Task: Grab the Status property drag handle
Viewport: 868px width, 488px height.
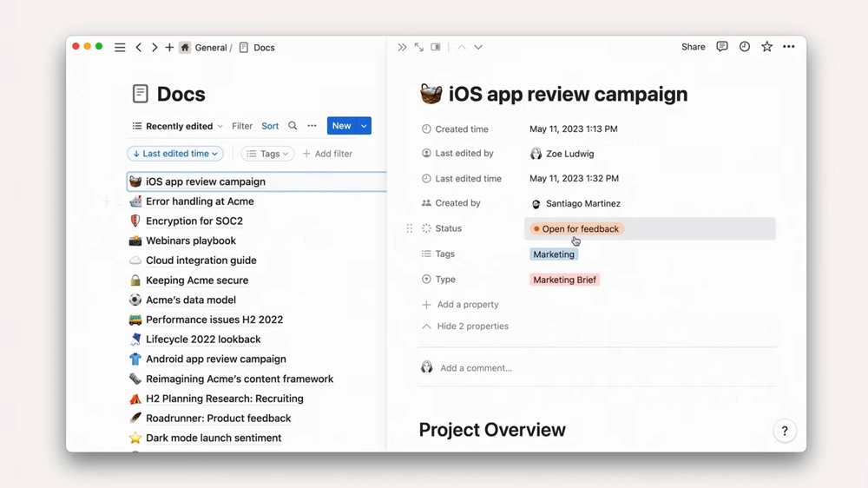Action: click(x=410, y=228)
